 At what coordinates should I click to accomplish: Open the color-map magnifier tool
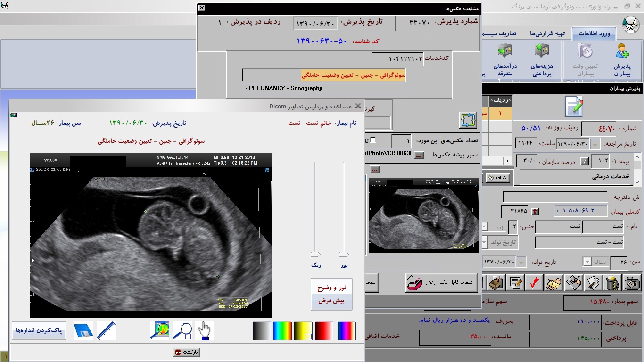point(160,331)
